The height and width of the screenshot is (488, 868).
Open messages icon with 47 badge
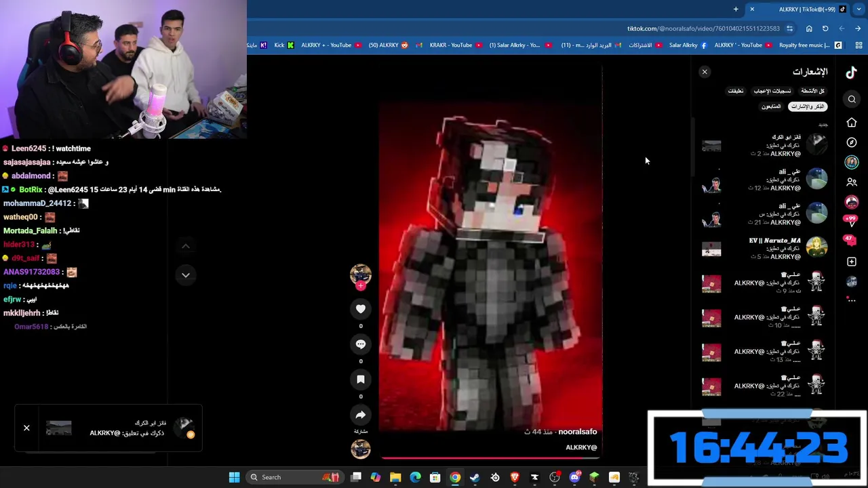[852, 240]
